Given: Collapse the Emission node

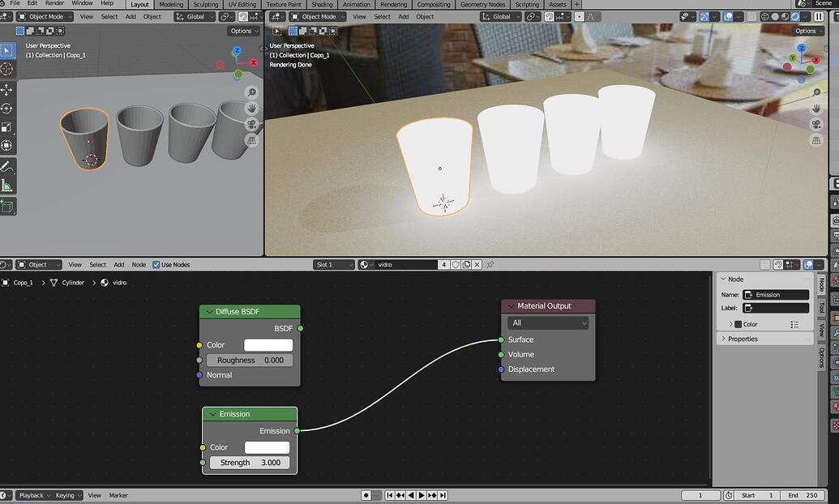Looking at the screenshot, I should coord(213,414).
